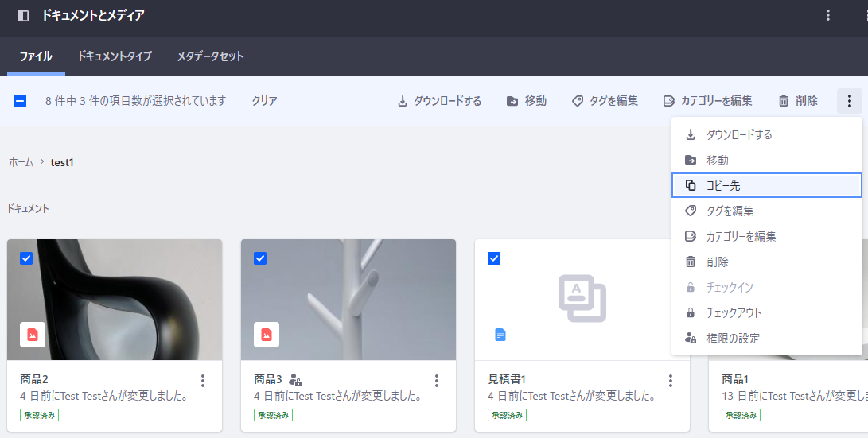Click クリア to clear the selection

pos(265,101)
